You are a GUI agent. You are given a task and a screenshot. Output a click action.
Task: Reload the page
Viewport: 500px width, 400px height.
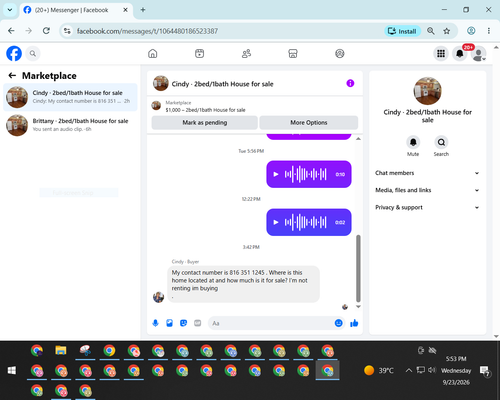tap(46, 31)
